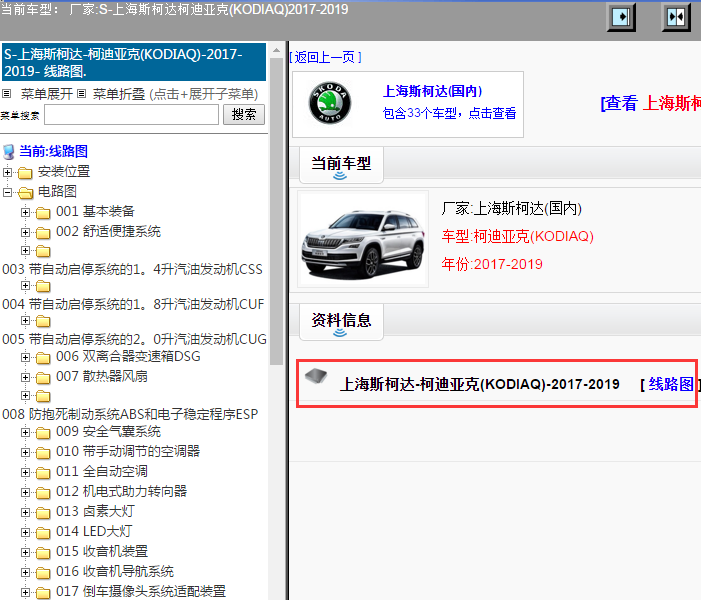Viewport: 701px width, 600px height.
Task: Click folder icon of 009 安全气囊系统
Action: point(43,433)
